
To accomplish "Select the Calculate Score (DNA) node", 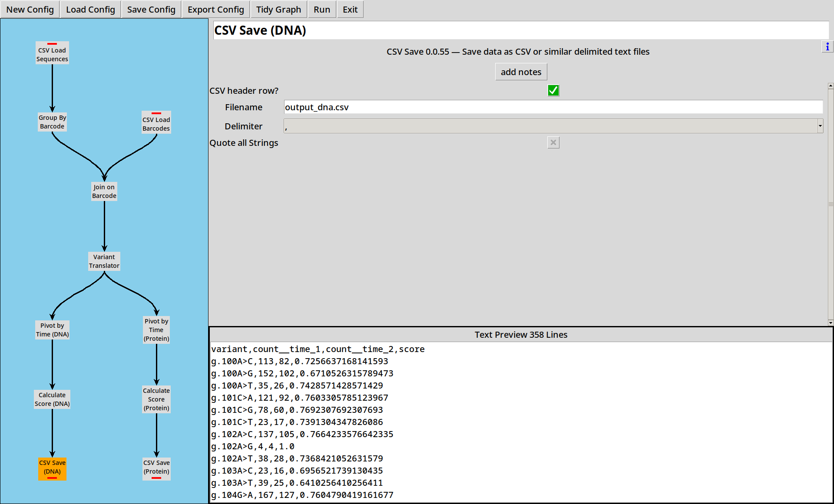I will click(52, 399).
